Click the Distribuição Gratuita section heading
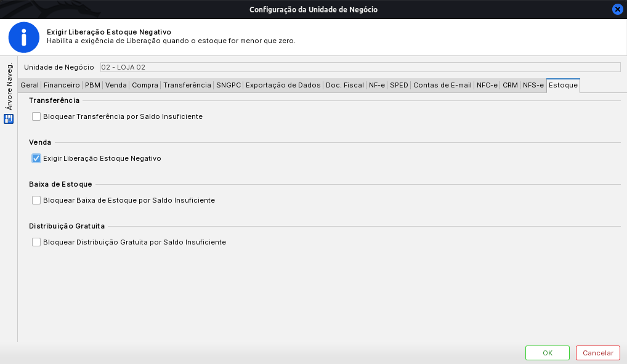627x364 pixels. (67, 226)
